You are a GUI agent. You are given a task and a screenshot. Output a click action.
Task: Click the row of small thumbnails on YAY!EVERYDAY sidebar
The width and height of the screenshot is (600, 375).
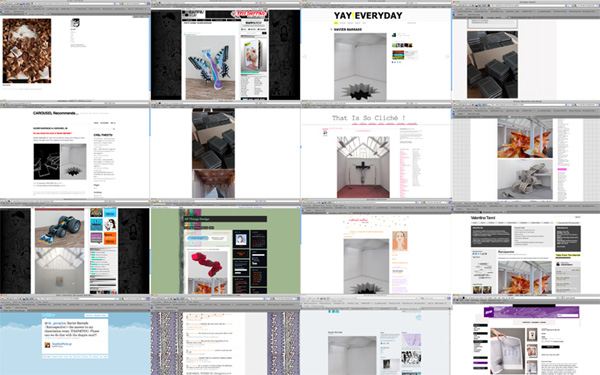(402, 45)
